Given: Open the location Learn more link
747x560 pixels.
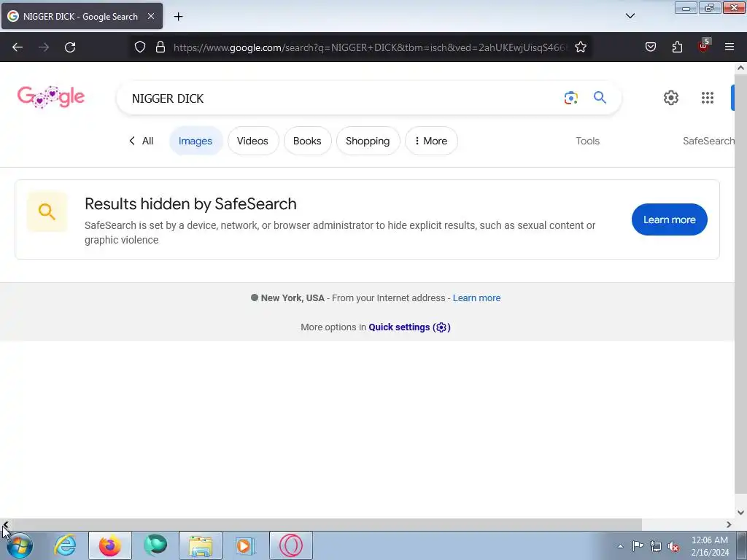Looking at the screenshot, I should coord(476,298).
